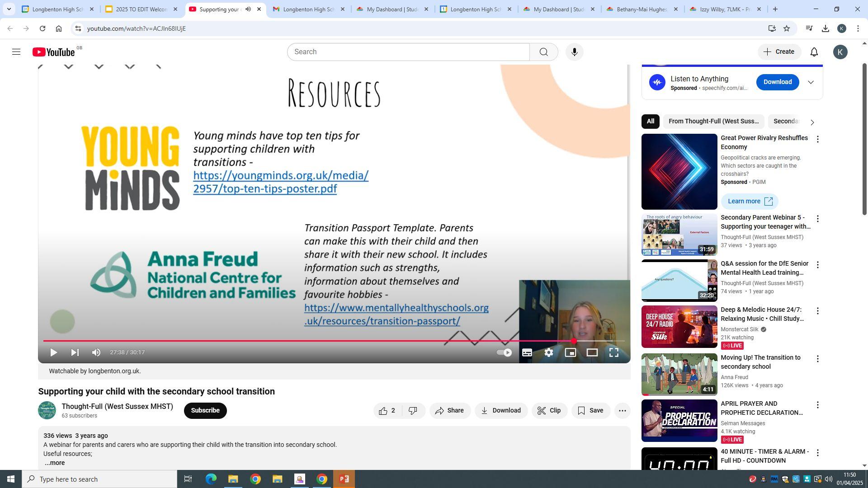
Task: Like this video with thumbs up
Action: coord(383,410)
